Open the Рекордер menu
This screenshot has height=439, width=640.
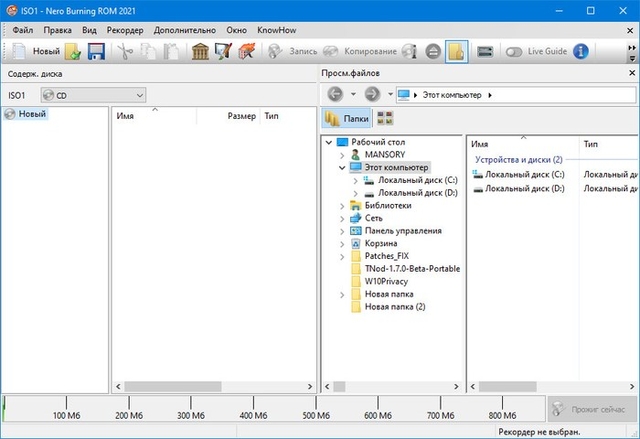pos(125,30)
